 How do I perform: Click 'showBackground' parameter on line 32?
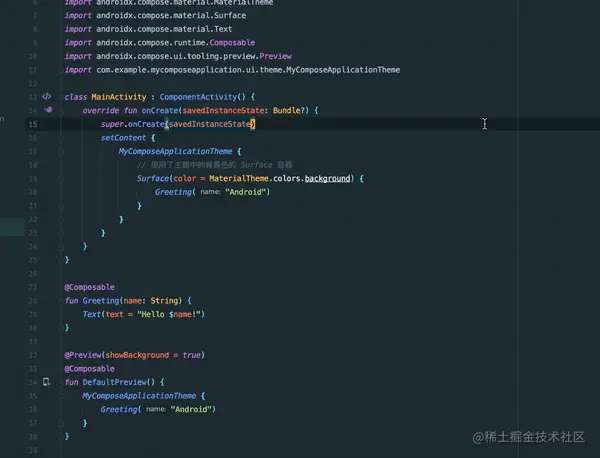(137, 355)
